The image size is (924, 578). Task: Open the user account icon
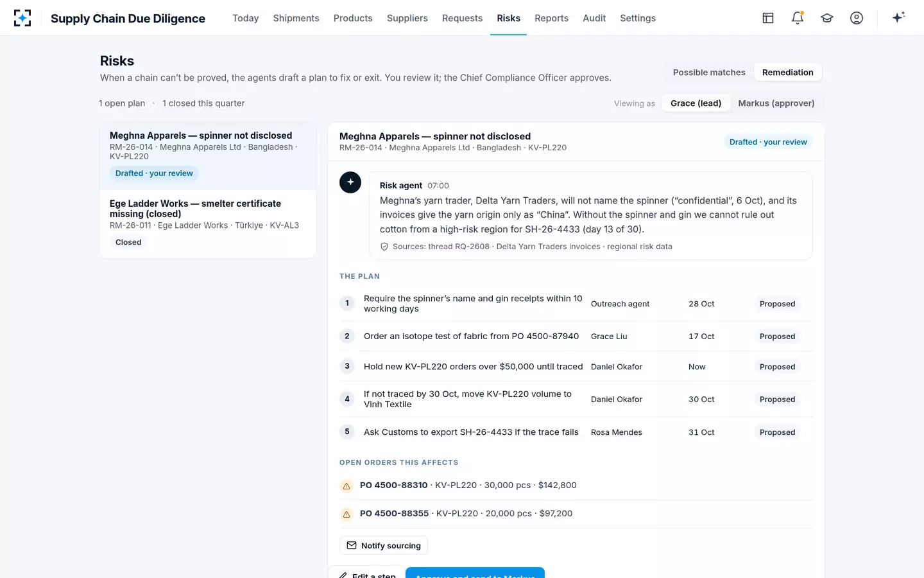click(857, 18)
